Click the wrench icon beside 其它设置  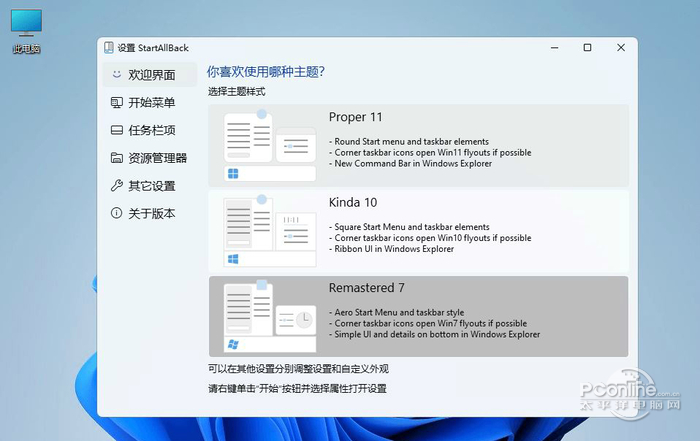(x=117, y=185)
